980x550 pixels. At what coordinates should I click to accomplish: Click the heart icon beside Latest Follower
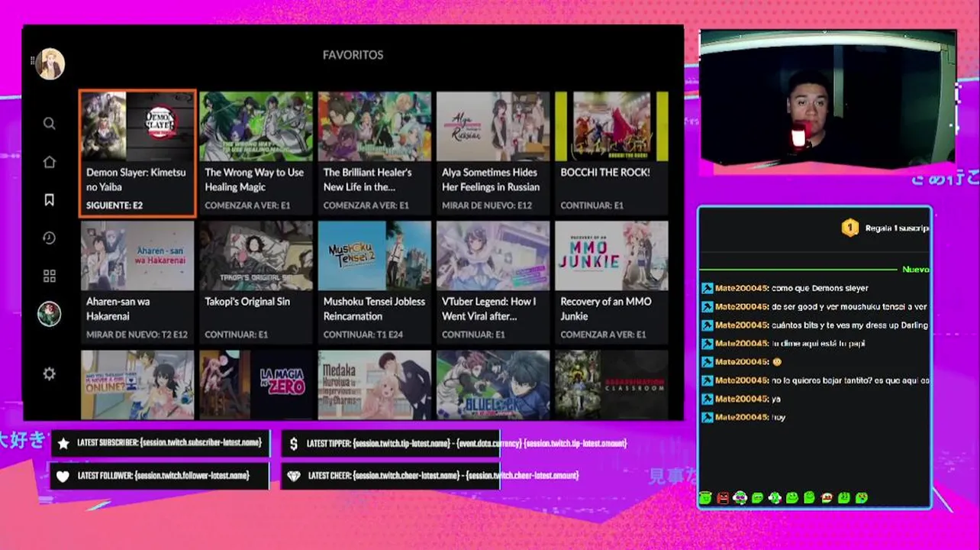coord(63,476)
